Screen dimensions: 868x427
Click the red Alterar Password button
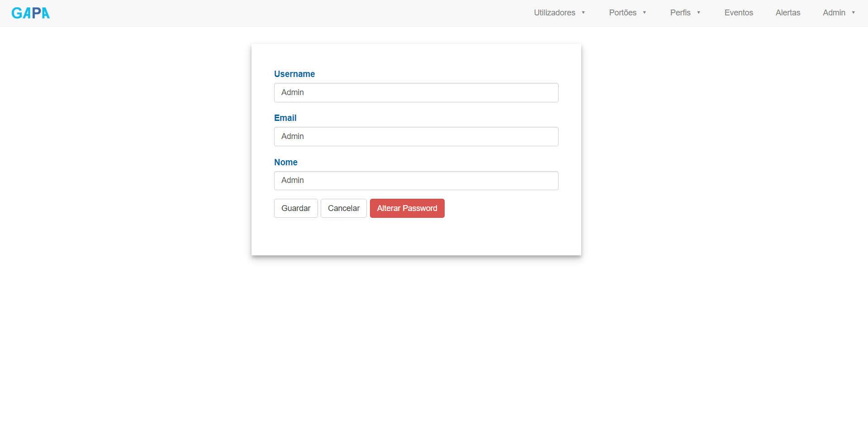pyautogui.click(x=407, y=208)
